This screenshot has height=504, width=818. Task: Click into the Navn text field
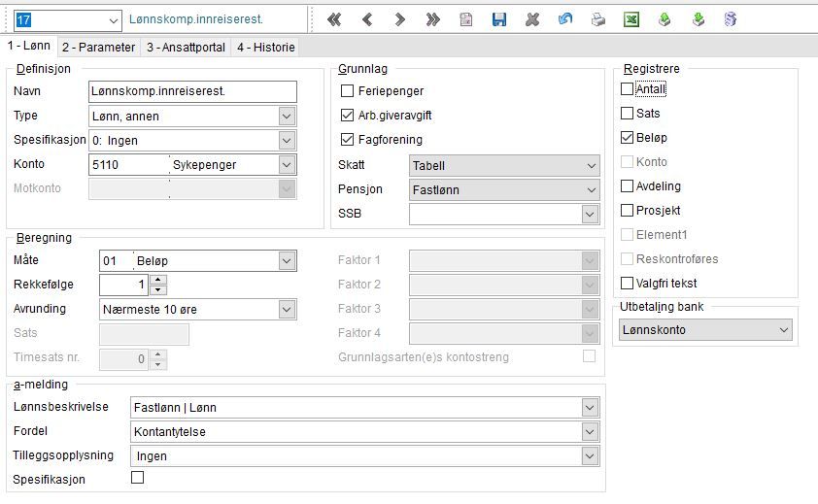192,91
